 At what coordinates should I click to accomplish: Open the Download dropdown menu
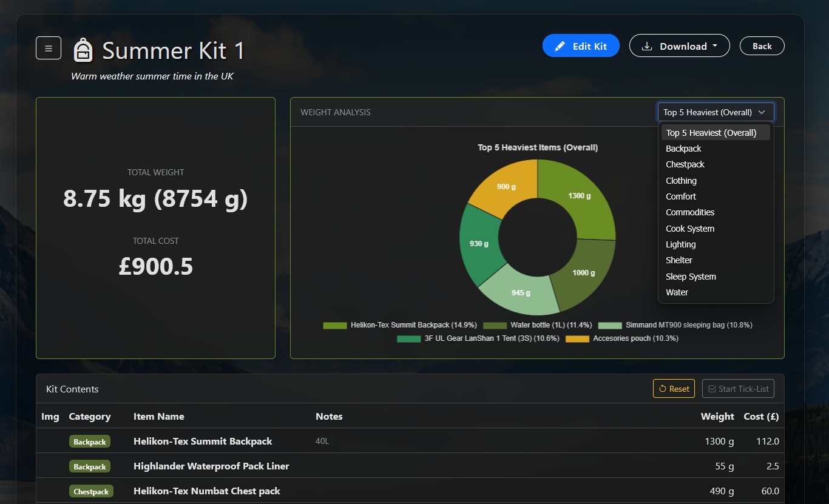point(679,46)
